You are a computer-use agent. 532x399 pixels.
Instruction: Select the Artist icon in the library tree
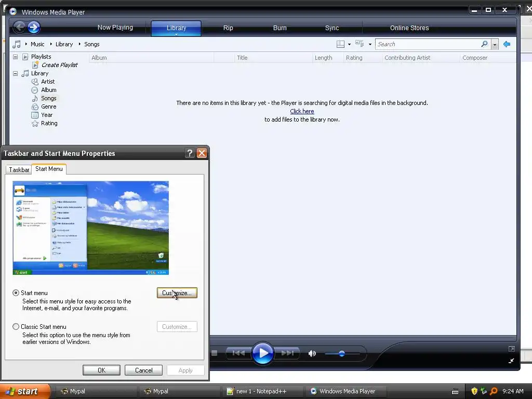tap(35, 82)
